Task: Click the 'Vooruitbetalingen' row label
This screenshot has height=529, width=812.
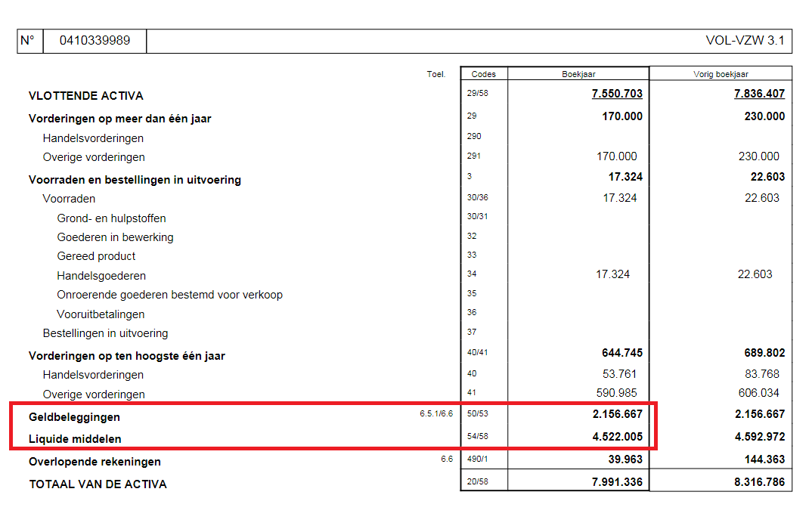Action: pyautogui.click(x=101, y=314)
